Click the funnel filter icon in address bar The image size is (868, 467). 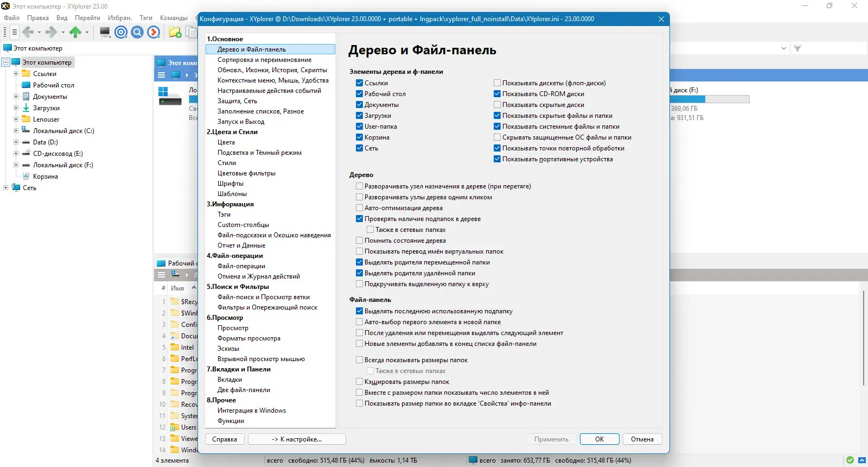coord(797,48)
